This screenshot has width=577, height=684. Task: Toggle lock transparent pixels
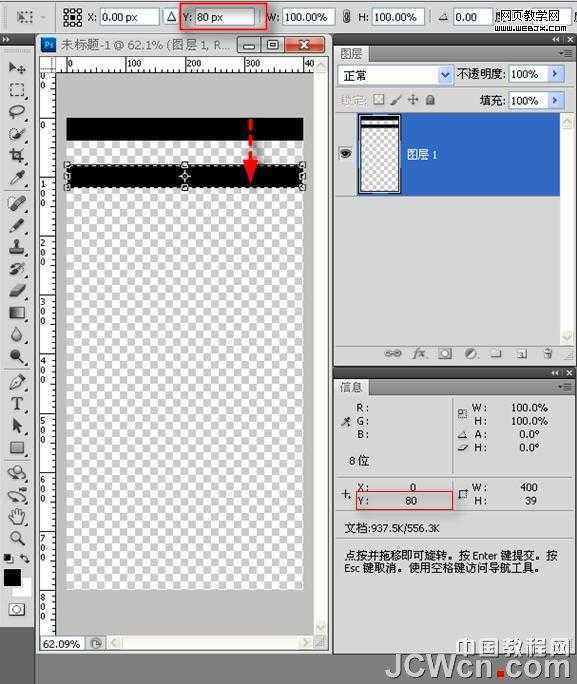point(379,100)
